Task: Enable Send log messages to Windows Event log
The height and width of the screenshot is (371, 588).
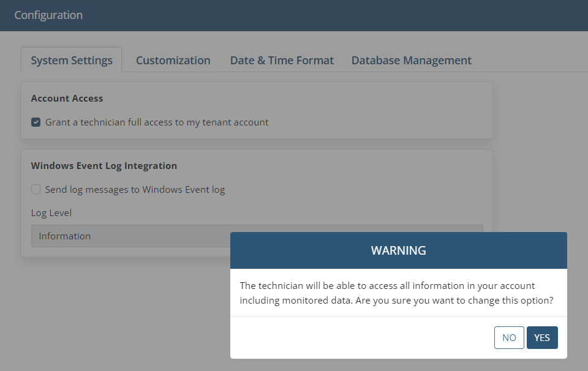Action: pyautogui.click(x=36, y=189)
